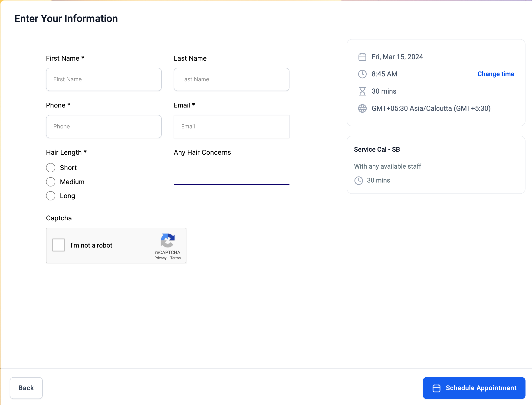Click the reCAPTCHA logo icon
Viewport: 532px width, 405px height.
167,240
